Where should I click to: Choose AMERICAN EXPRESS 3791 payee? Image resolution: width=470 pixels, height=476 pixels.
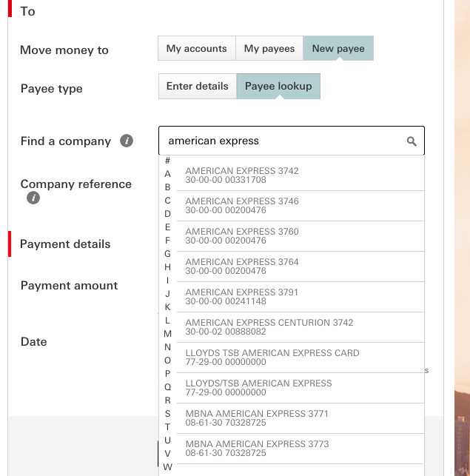point(301,297)
